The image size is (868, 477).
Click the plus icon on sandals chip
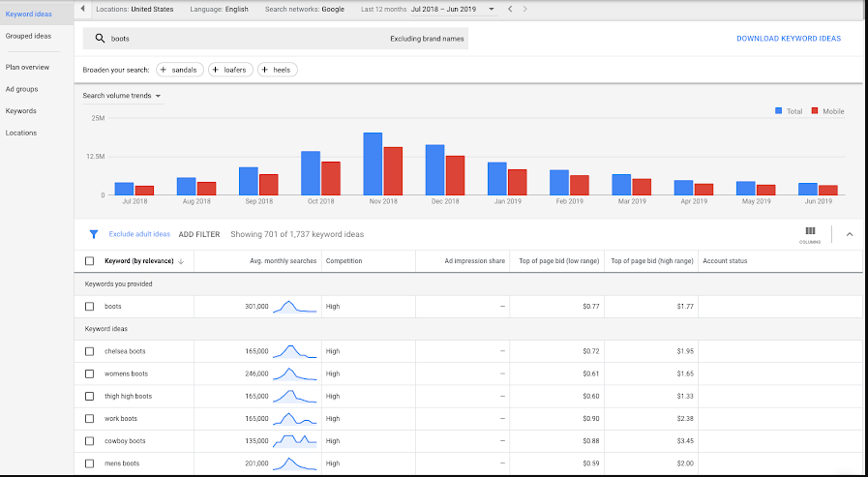point(164,70)
